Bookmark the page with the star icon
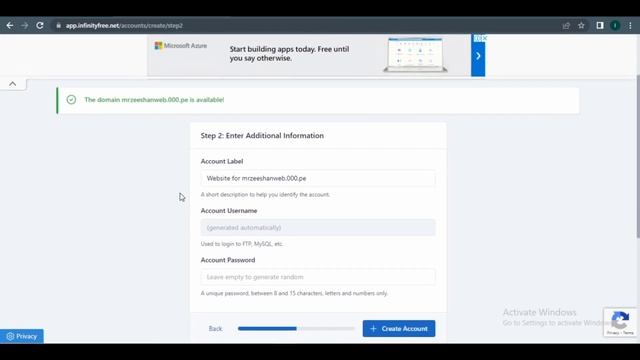The height and width of the screenshot is (360, 640). click(581, 25)
